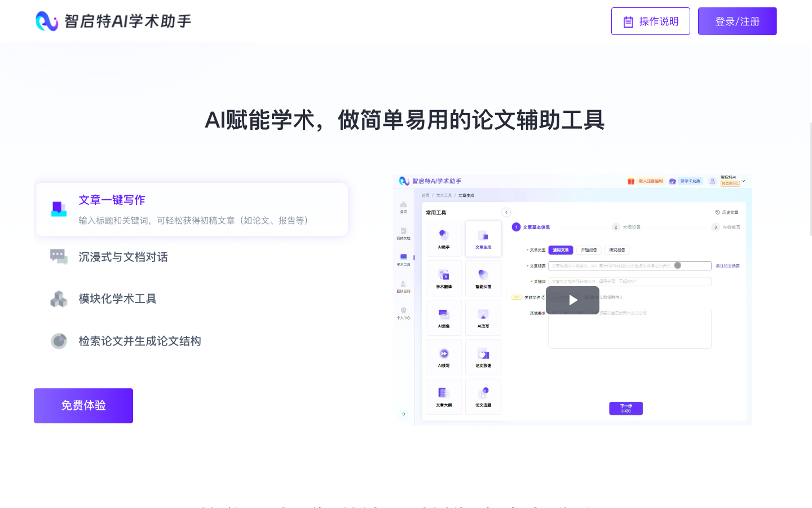Click the 文章大纲 tool card in preview
This screenshot has width=812, height=508.
pyautogui.click(x=444, y=397)
